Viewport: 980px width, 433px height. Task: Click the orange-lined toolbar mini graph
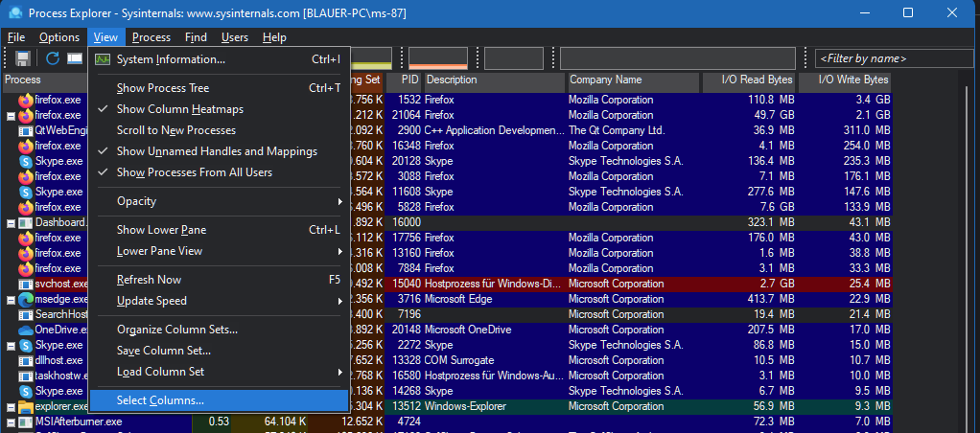pos(438,58)
